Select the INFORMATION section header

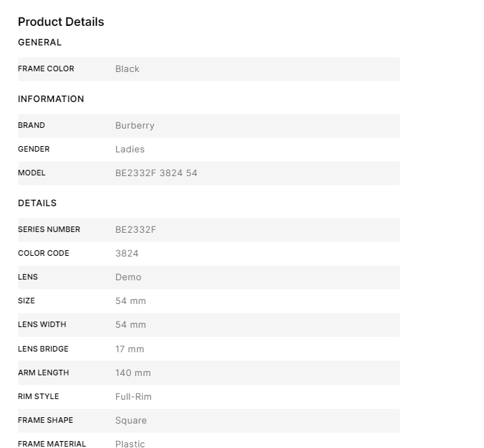51,99
